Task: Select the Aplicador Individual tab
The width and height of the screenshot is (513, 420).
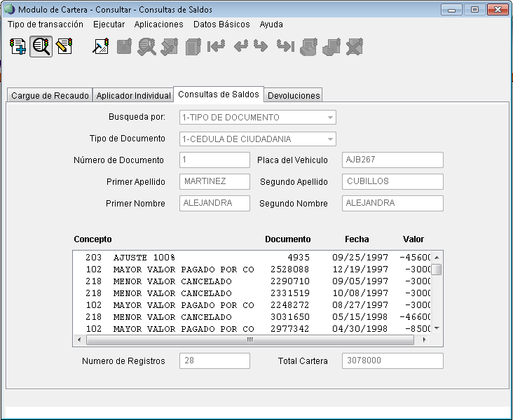Action: 133,95
